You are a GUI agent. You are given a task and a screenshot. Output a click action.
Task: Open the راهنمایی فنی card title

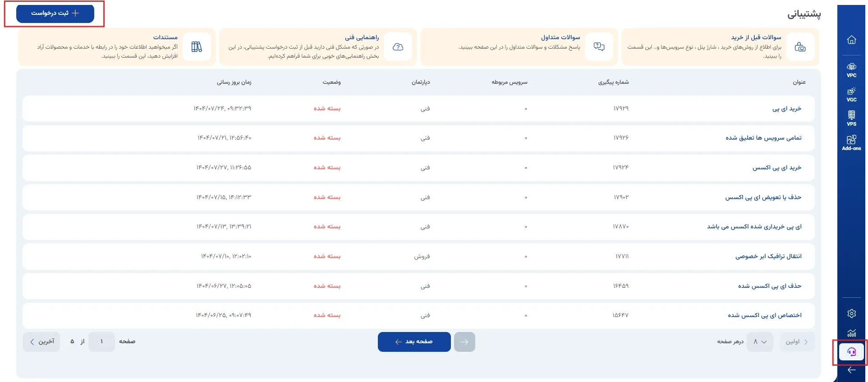pos(362,37)
